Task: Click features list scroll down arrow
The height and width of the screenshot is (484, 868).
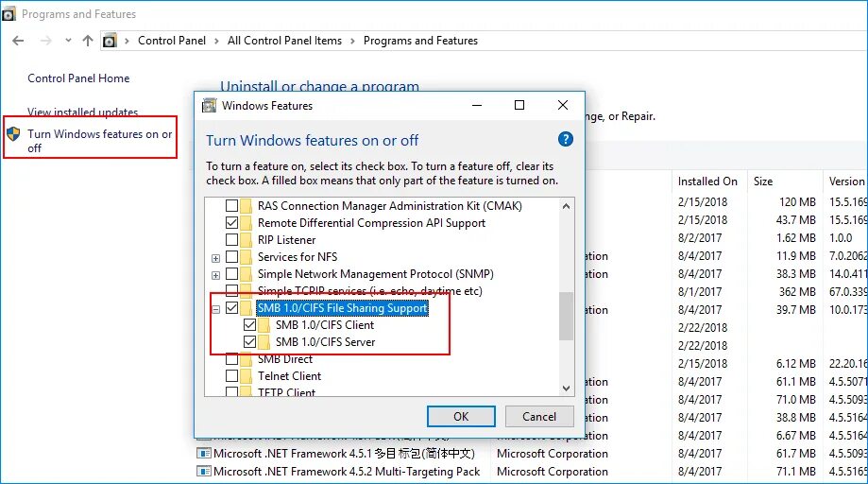Action: coord(566,389)
